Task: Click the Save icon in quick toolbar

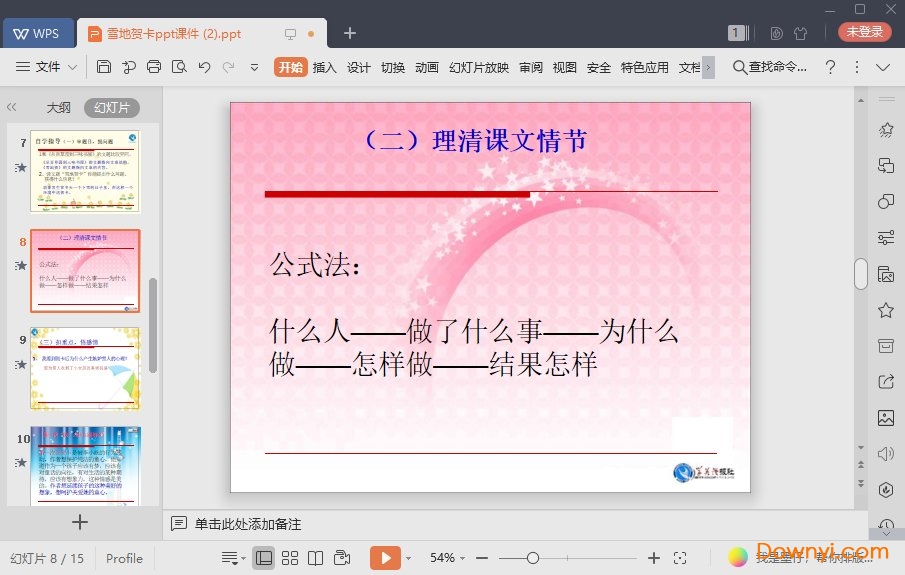Action: click(104, 67)
